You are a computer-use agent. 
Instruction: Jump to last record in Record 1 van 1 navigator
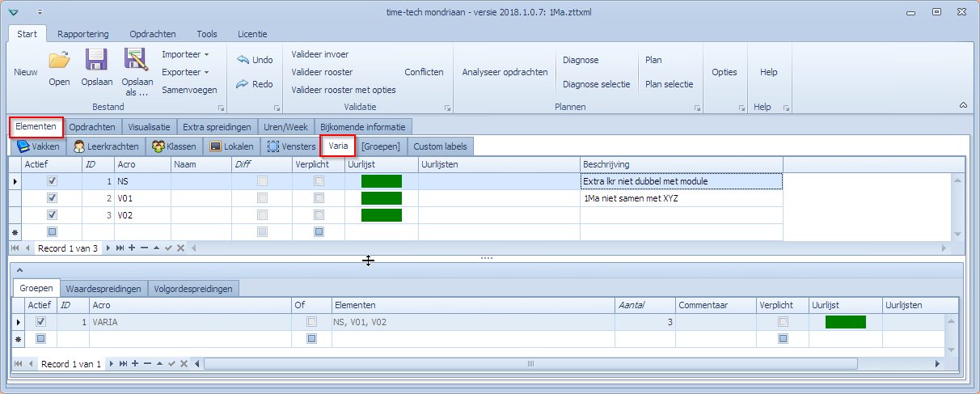coord(122,364)
